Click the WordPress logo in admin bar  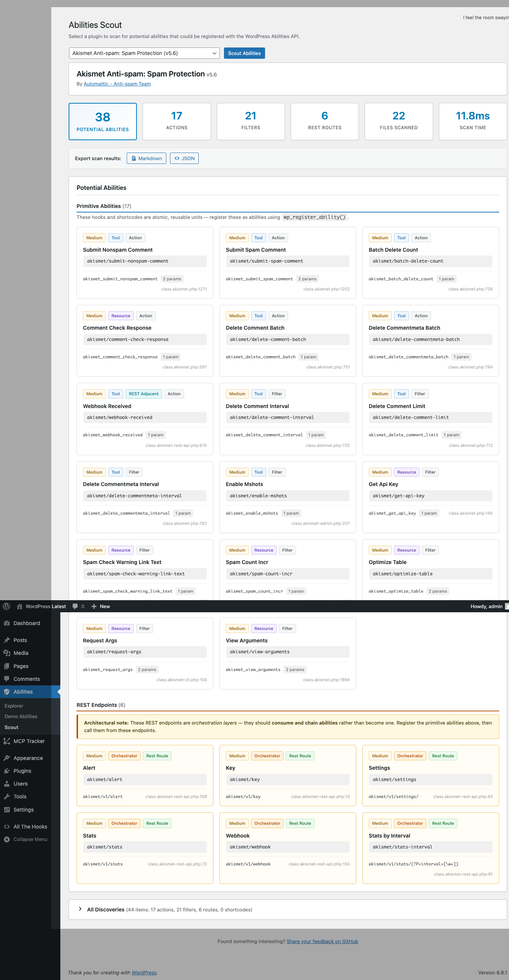[6, 606]
